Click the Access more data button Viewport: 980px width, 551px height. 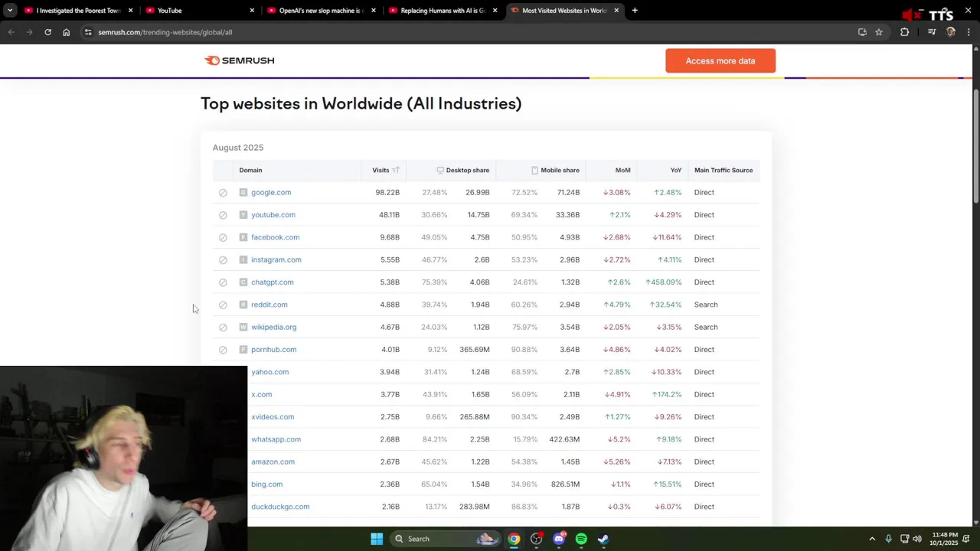(x=720, y=61)
